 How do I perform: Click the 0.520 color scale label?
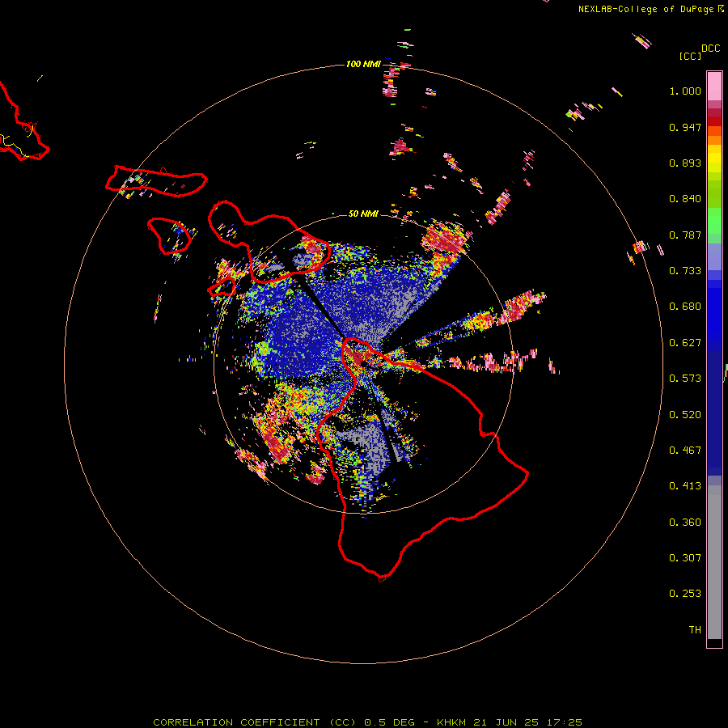point(685,415)
